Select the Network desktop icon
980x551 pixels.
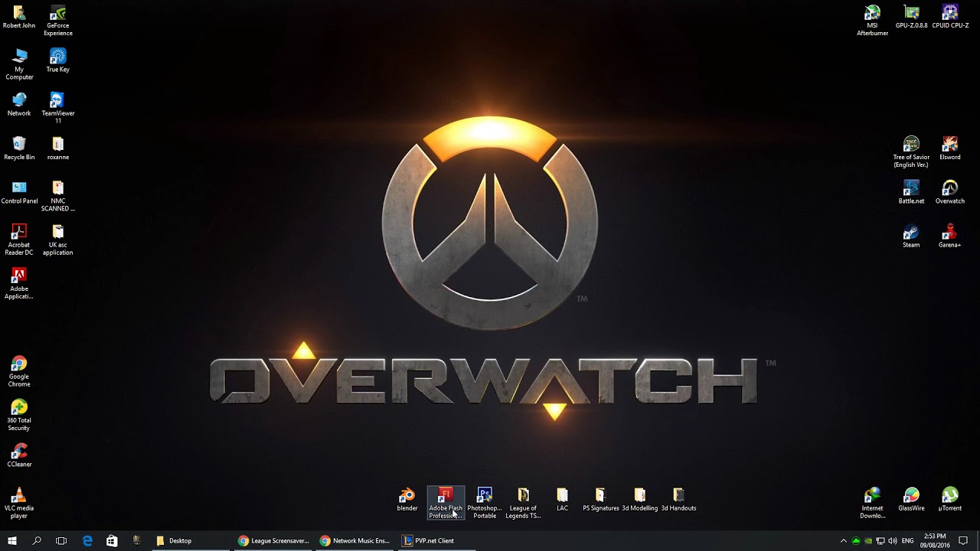[x=19, y=104]
